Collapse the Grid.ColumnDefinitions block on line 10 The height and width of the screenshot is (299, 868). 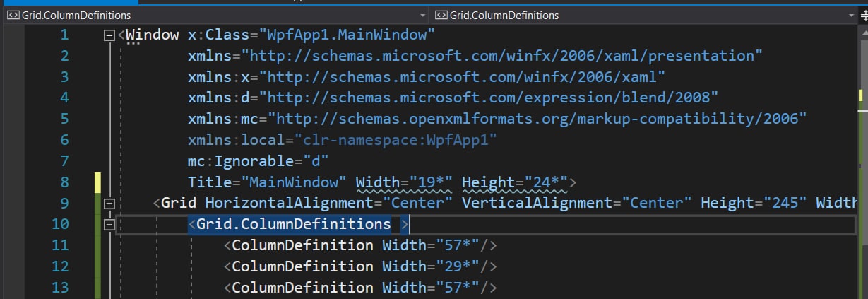coord(109,225)
